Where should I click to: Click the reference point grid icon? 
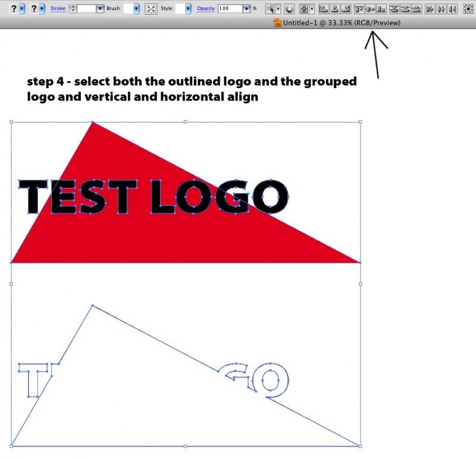pos(468,9)
